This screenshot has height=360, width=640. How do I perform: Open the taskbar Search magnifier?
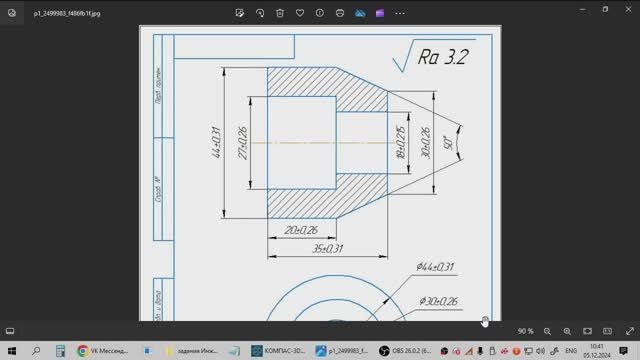(x=36, y=351)
